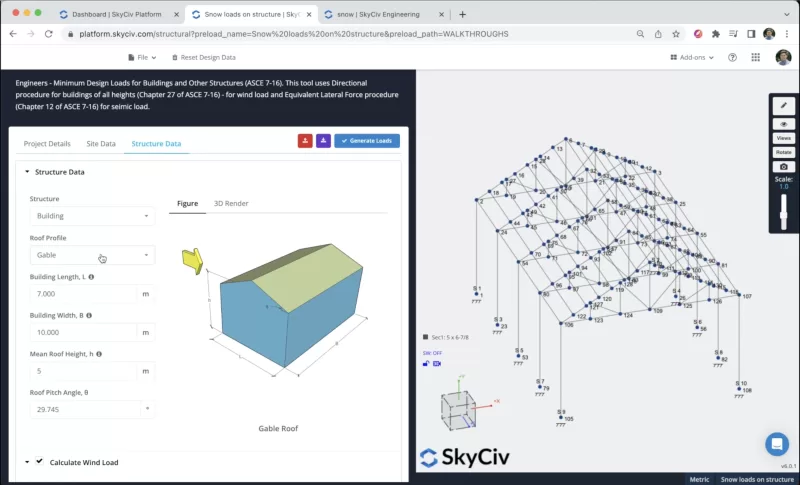Click the Mean Roof Height input field
Screen dimensions: 800x485
point(83,371)
